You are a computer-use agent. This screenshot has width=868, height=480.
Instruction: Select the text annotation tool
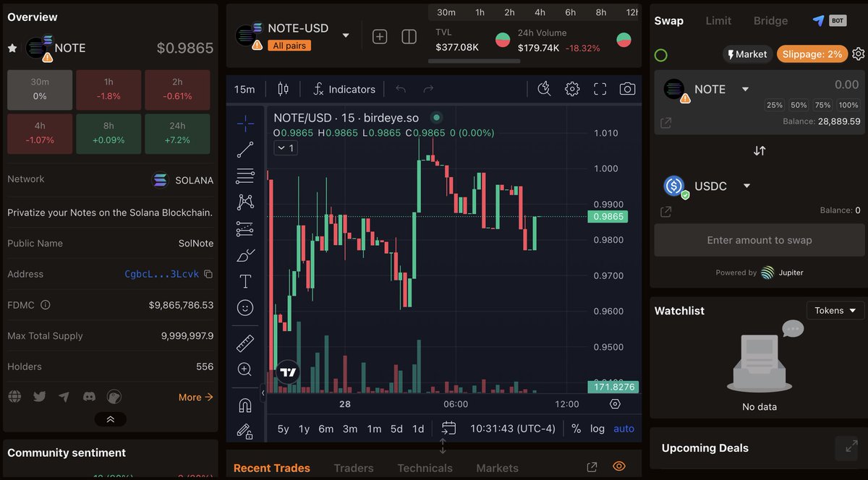pos(245,281)
